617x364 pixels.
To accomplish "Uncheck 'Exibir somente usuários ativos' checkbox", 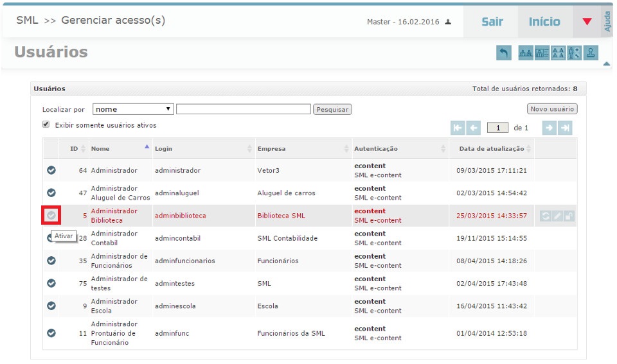I will (x=46, y=125).
